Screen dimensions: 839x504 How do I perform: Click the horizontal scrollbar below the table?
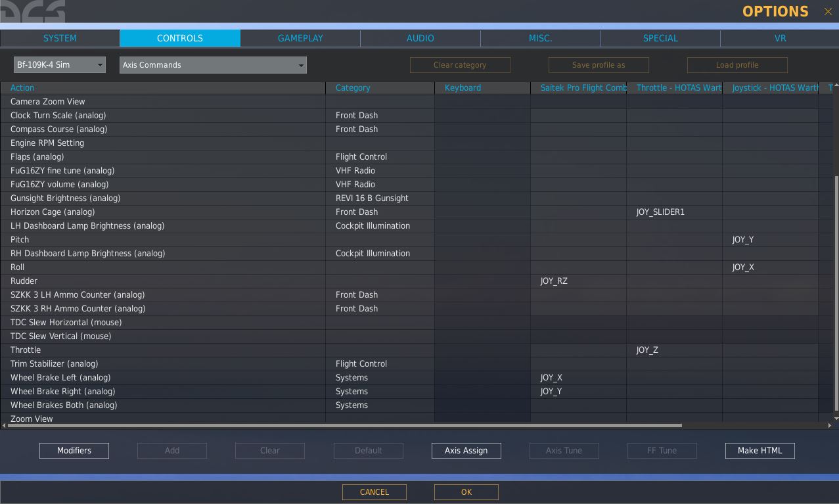(x=344, y=425)
